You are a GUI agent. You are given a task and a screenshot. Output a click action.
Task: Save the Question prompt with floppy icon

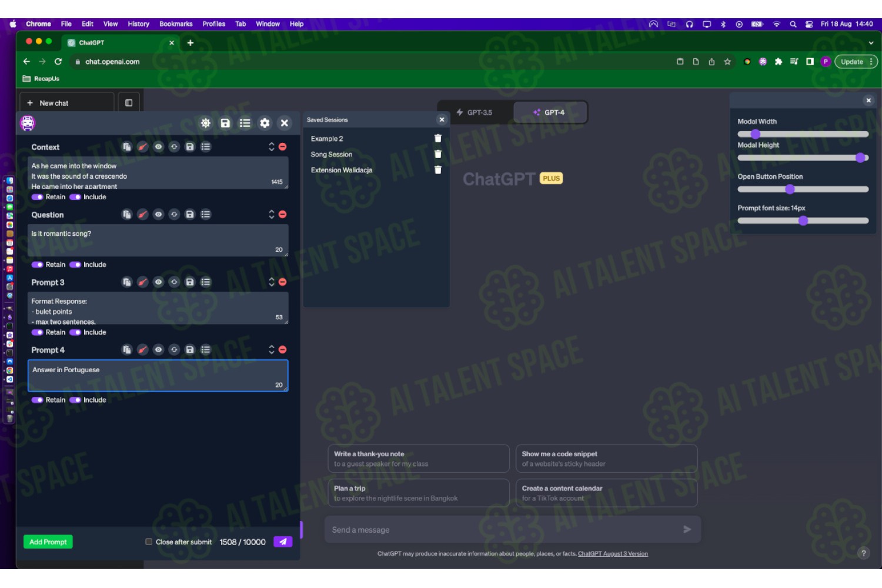(190, 215)
